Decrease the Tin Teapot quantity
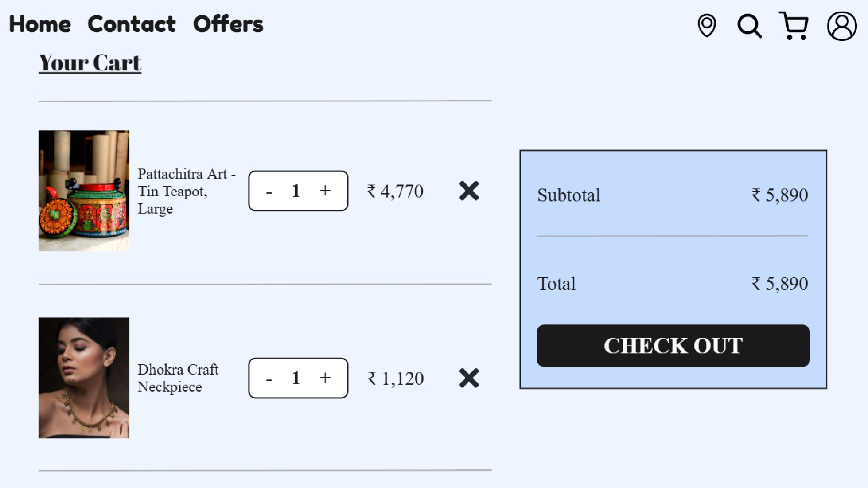The height and width of the screenshot is (488, 868). (269, 191)
